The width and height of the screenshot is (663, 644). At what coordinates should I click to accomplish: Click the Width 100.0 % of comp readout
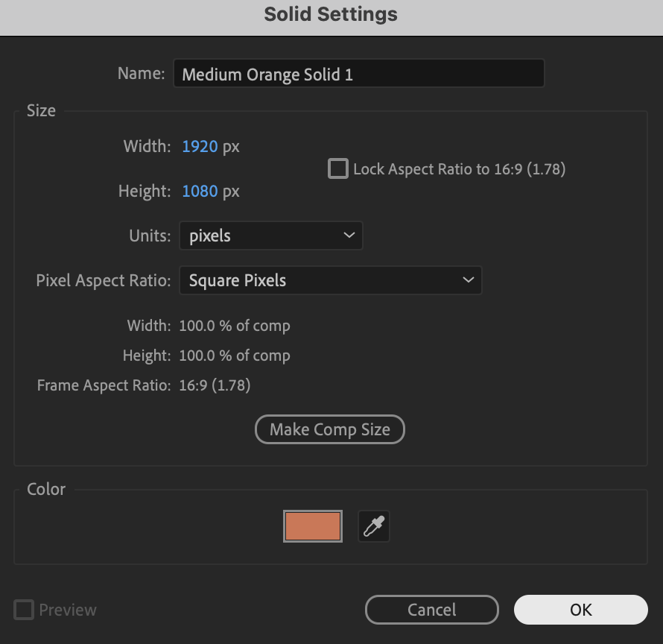click(x=235, y=326)
